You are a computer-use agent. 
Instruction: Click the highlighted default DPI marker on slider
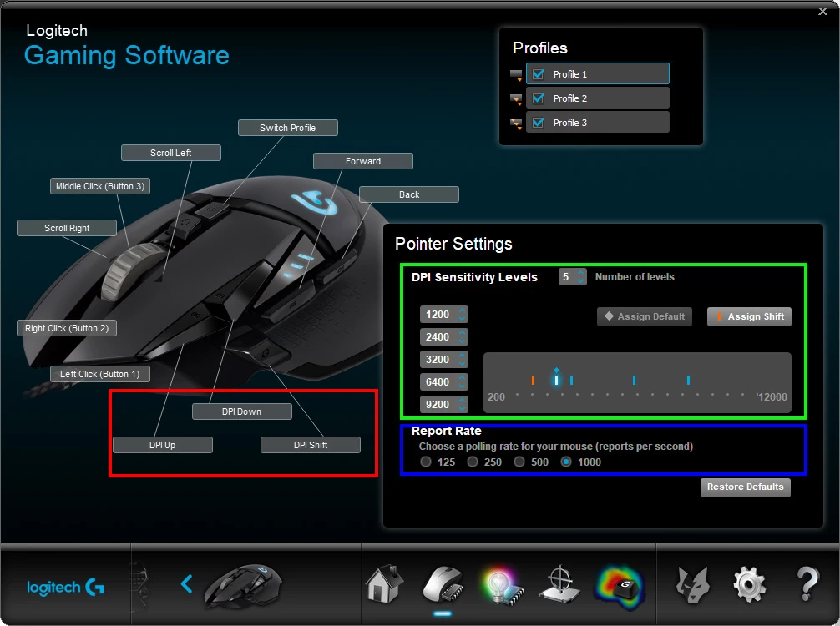tap(557, 379)
